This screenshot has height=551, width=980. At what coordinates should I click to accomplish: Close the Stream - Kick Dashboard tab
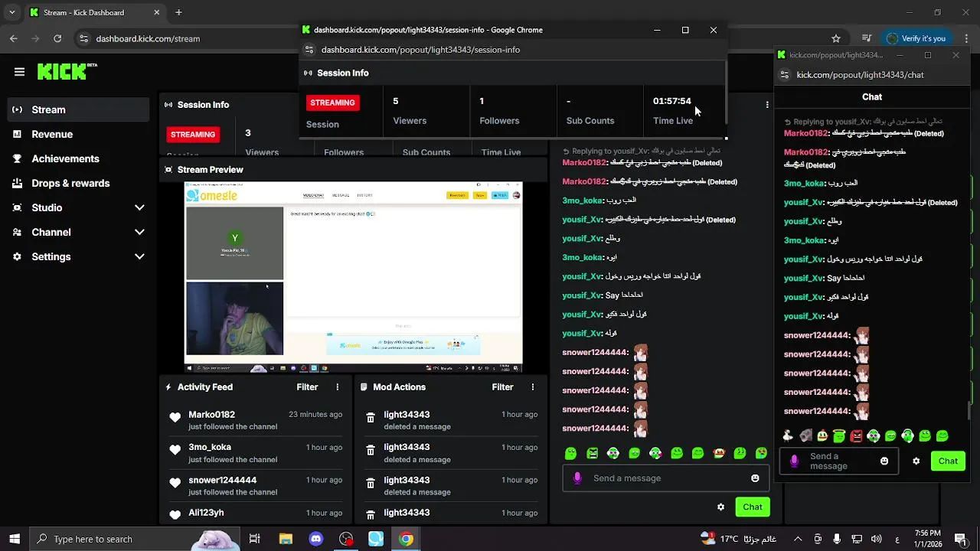157,12
